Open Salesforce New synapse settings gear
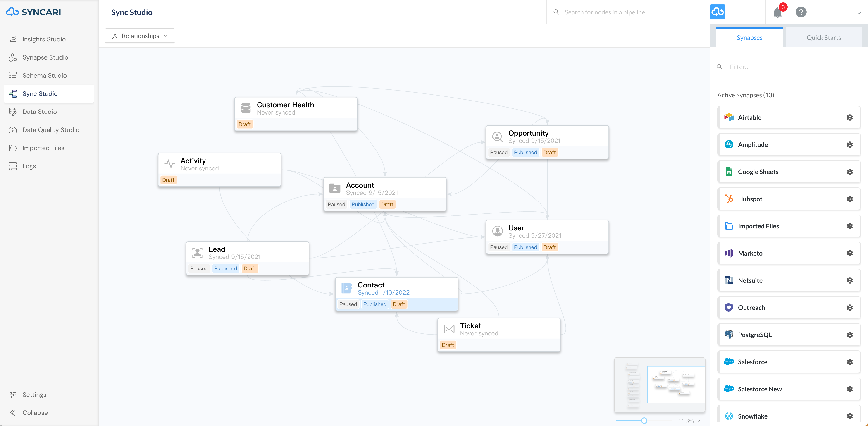 tap(850, 389)
